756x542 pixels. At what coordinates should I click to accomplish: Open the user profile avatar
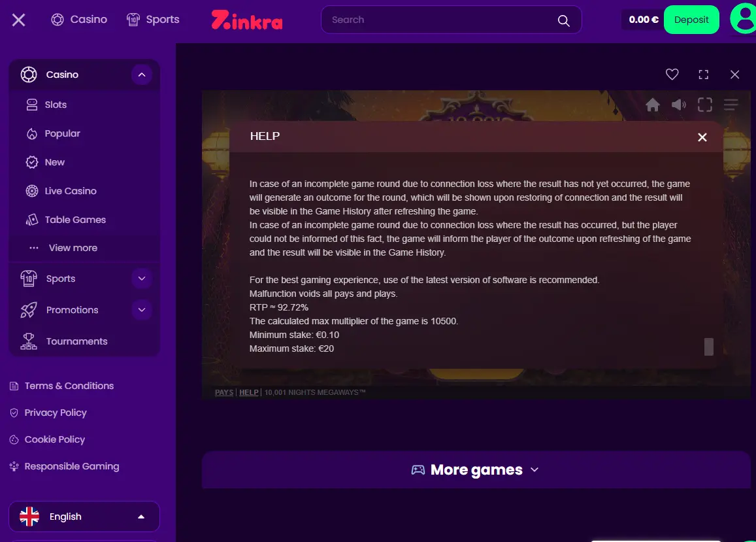click(x=743, y=20)
